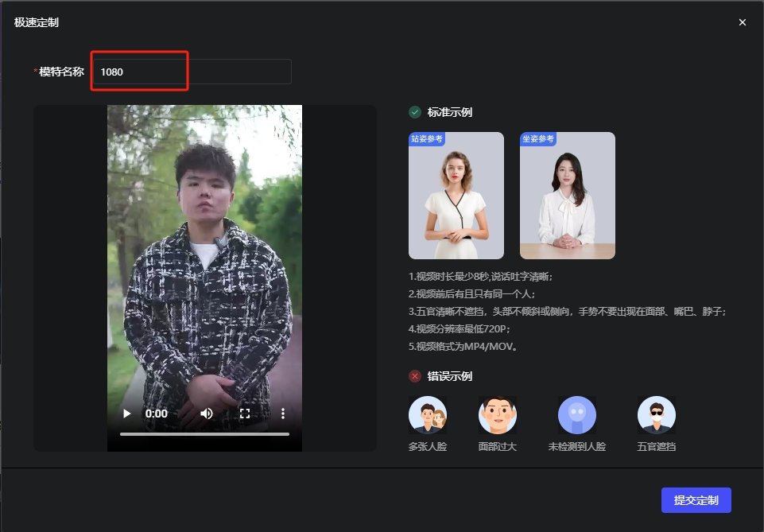764x532 pixels.
Task: Click the green checkmark beside 标准示例
Action: pos(414,112)
